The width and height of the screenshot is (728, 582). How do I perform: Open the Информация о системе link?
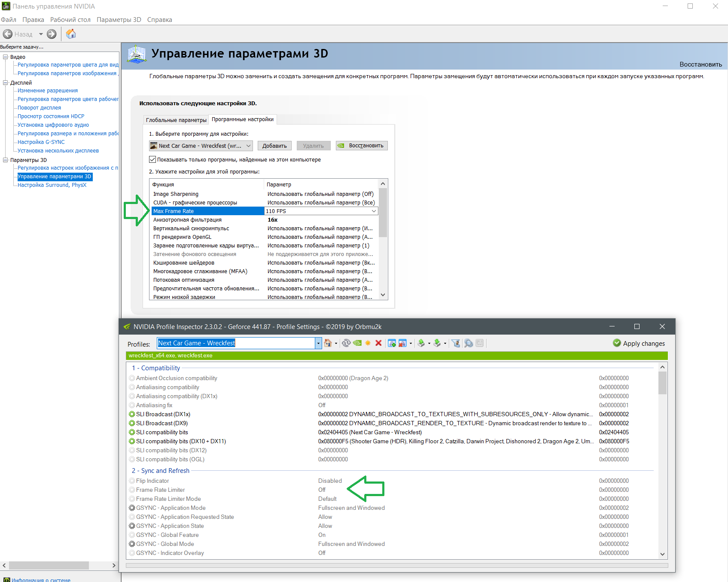tap(41, 580)
